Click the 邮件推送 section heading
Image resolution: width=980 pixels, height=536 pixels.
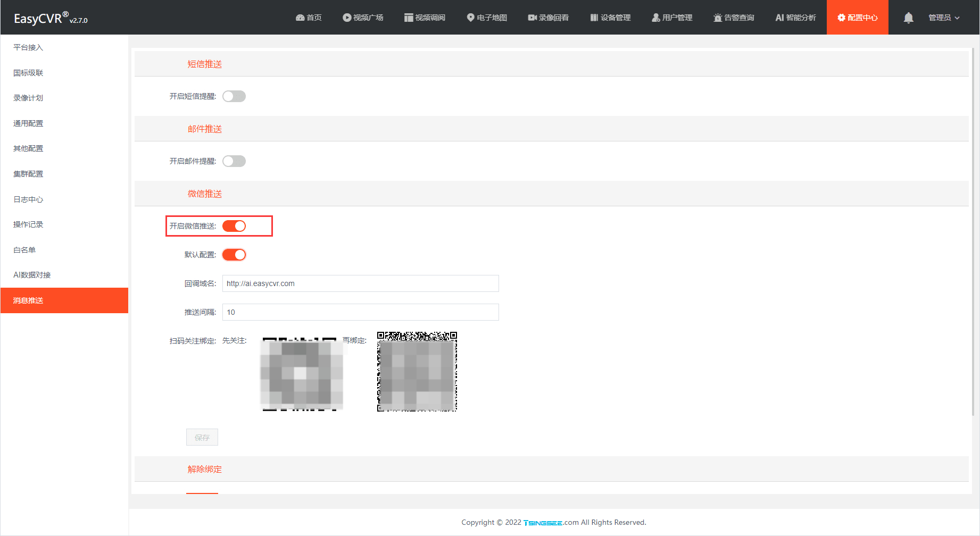click(205, 129)
